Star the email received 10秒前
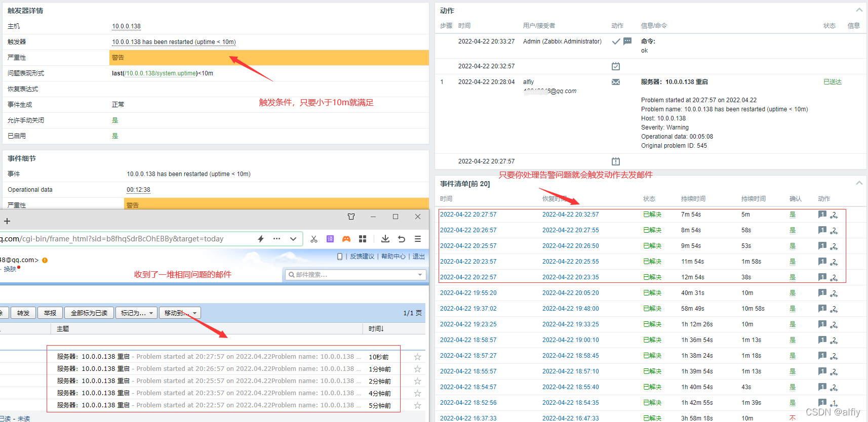The image size is (868, 422). (417, 357)
